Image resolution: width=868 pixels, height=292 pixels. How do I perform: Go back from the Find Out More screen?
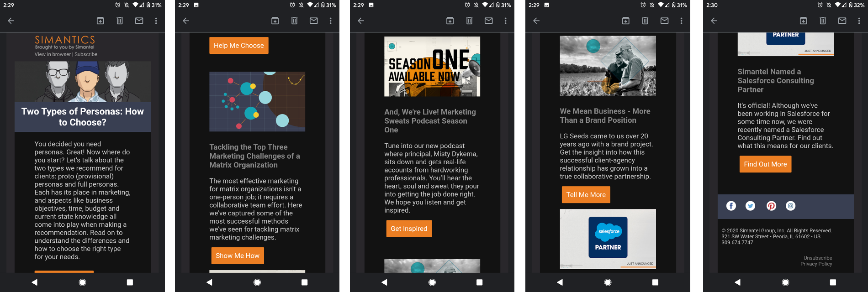coord(714,21)
